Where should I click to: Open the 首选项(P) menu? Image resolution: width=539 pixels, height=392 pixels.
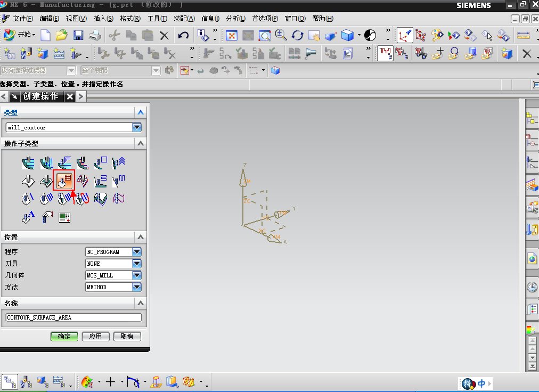[x=265, y=19]
